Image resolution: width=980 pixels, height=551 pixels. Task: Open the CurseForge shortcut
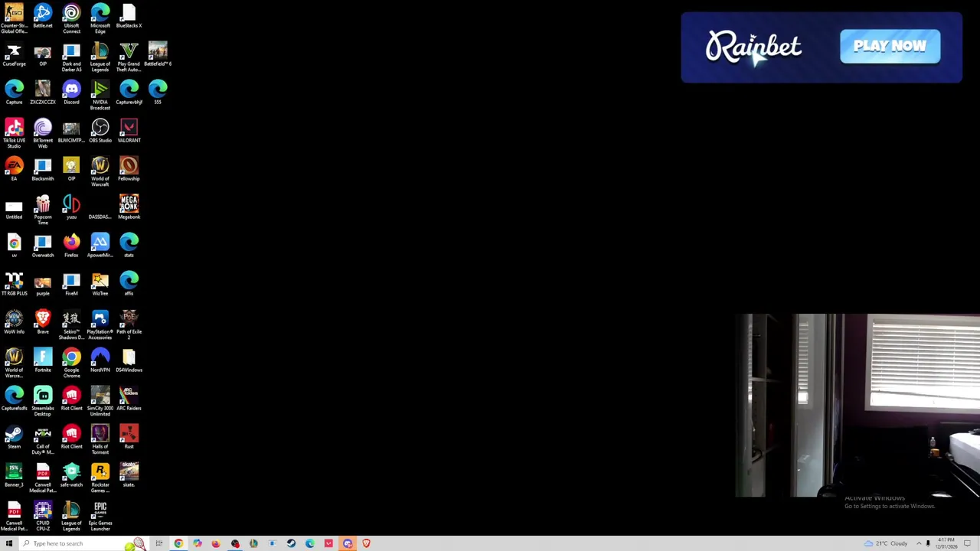[14, 55]
